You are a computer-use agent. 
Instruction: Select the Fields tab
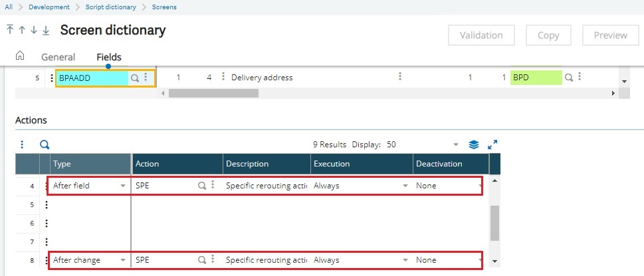[109, 57]
